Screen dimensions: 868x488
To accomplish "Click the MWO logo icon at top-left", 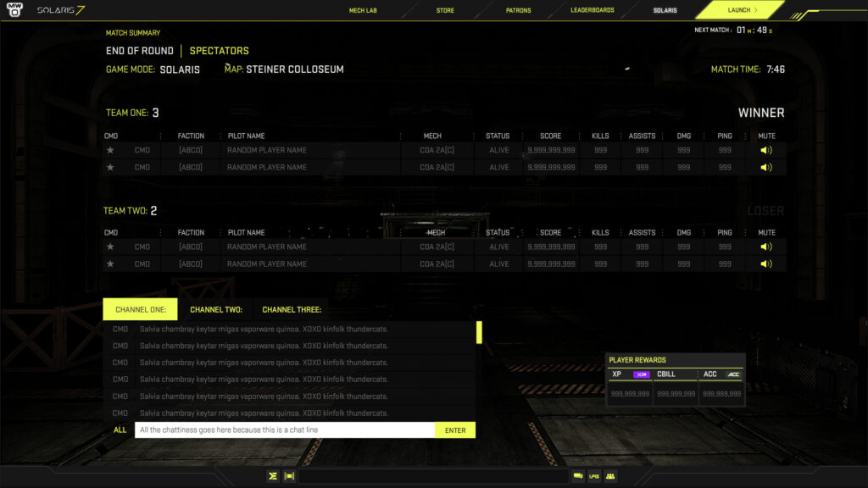I will point(14,10).
